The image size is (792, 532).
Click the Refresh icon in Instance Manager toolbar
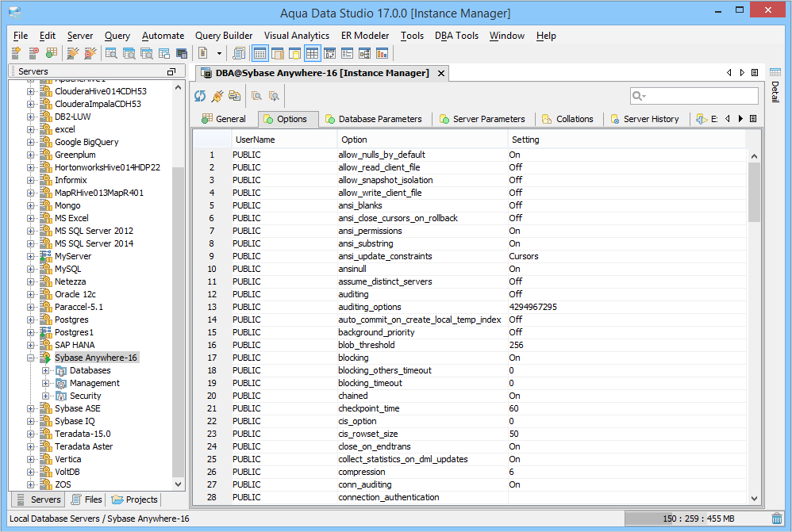(x=201, y=96)
